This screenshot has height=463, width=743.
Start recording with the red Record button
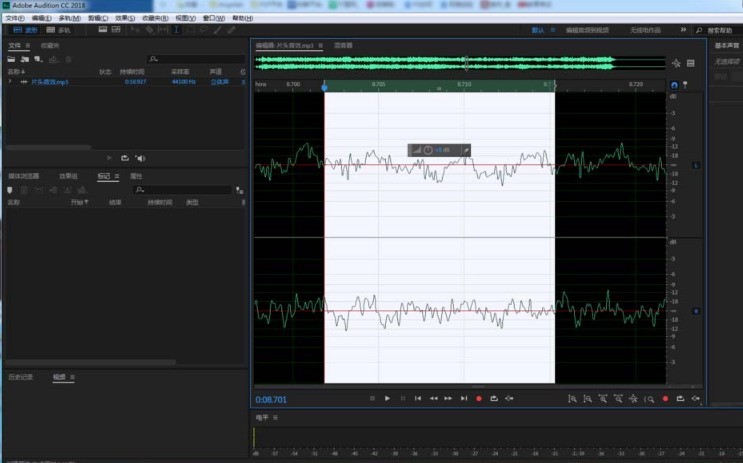click(479, 399)
